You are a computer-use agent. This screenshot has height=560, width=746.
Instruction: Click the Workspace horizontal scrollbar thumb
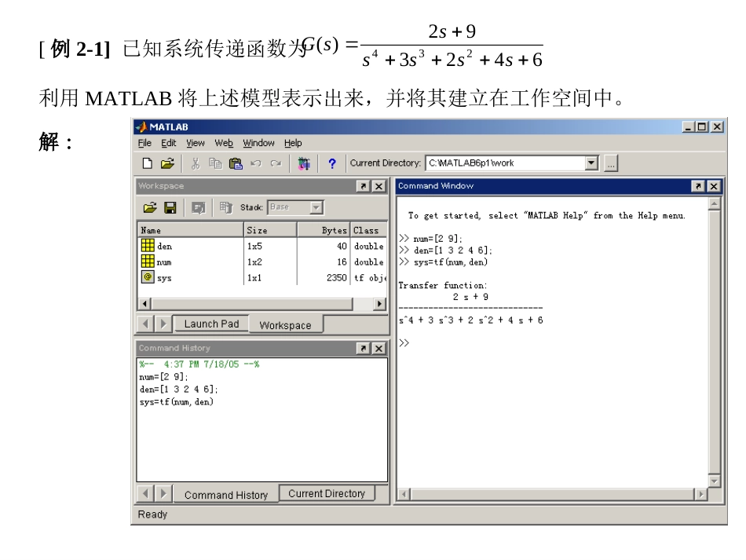coord(252,303)
